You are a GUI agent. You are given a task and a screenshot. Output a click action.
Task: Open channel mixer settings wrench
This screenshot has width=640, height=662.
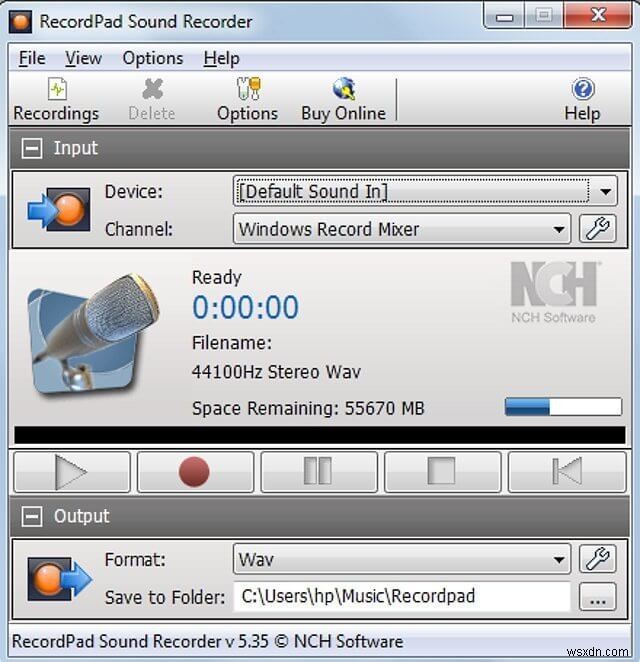pos(597,229)
